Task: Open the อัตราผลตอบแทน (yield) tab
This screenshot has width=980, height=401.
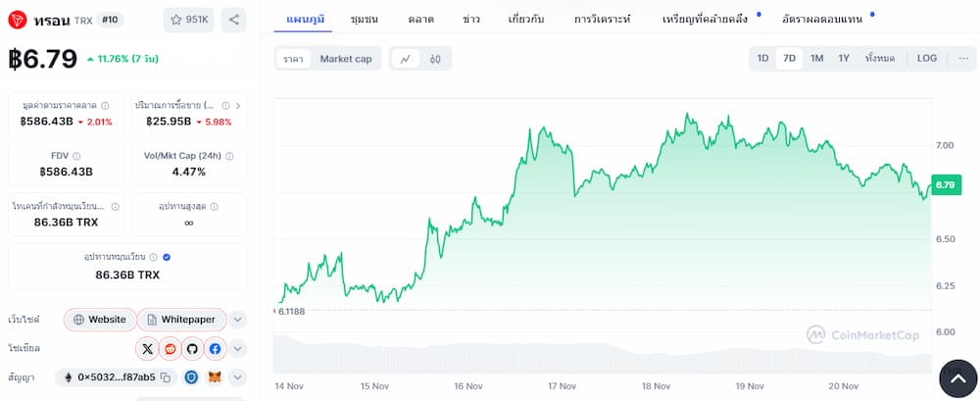Action: 821,19
